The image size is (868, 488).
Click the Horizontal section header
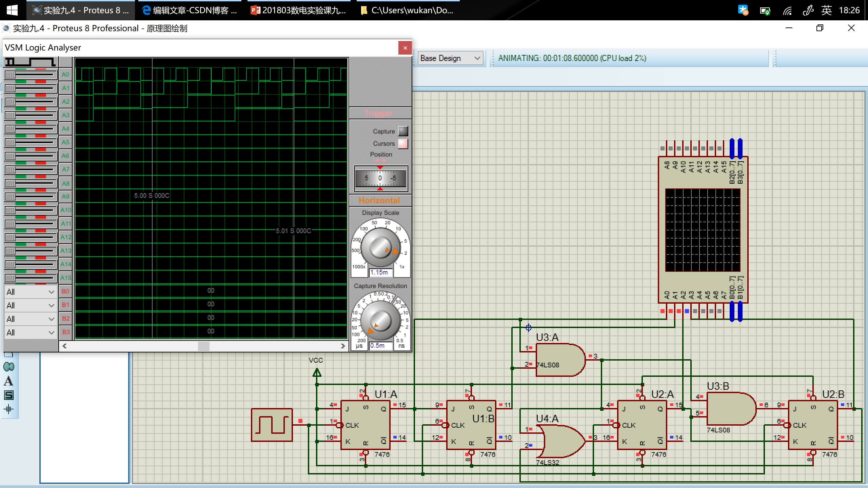coord(379,201)
